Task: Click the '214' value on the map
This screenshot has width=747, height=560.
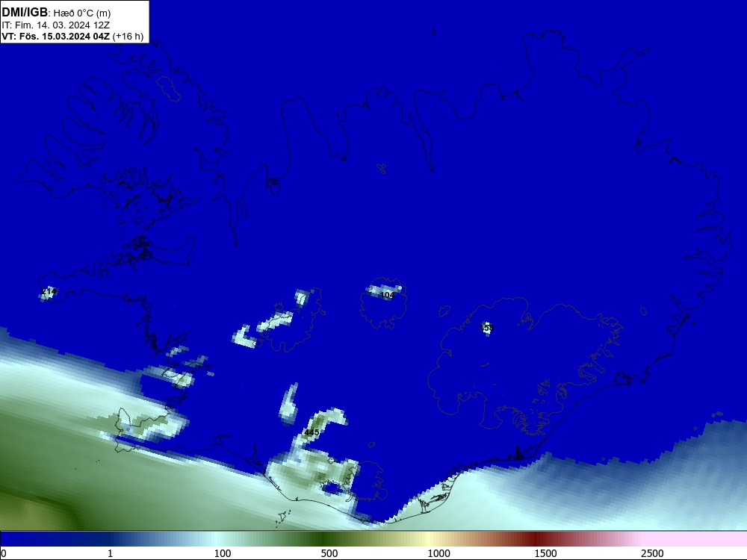Action: coord(49,291)
